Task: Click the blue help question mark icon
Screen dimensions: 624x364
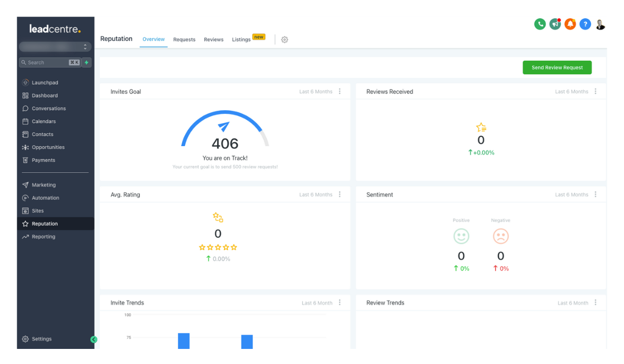Action: pyautogui.click(x=586, y=24)
